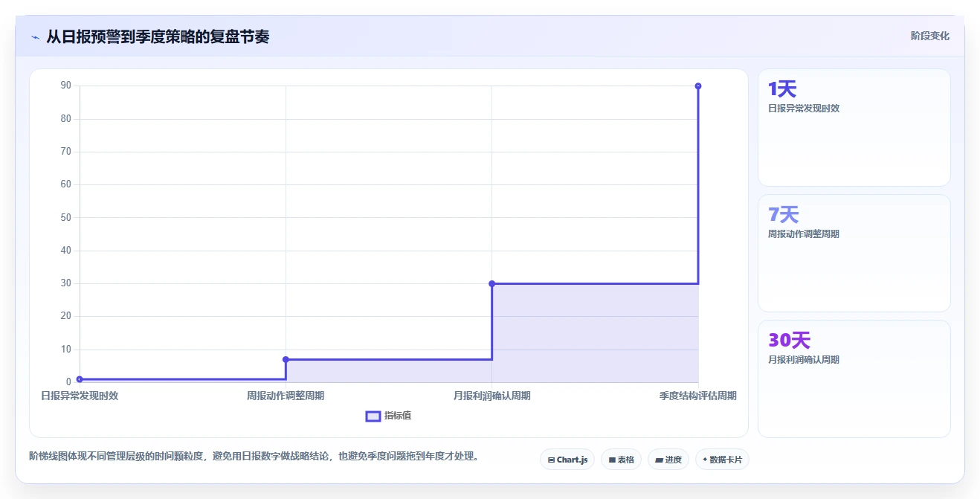The width and height of the screenshot is (980, 499).
Task: Select the 数据卡片 tag chip
Action: (x=722, y=460)
